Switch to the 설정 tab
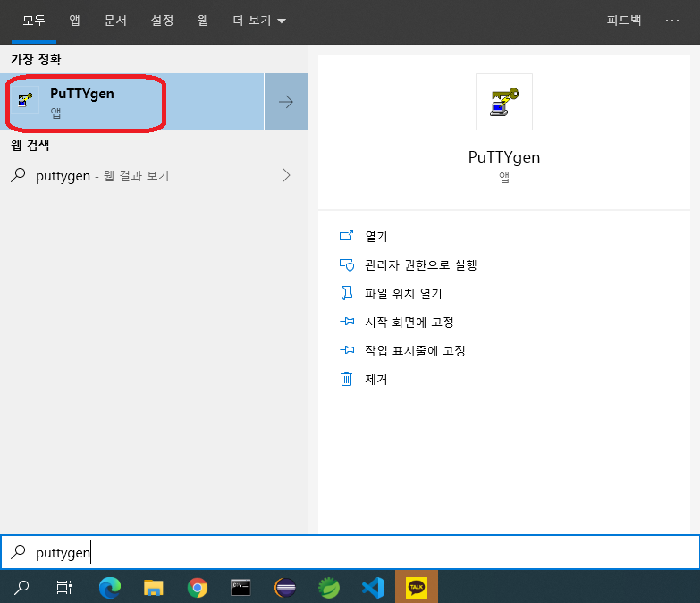Screen dimensions: 700x603 (162, 21)
